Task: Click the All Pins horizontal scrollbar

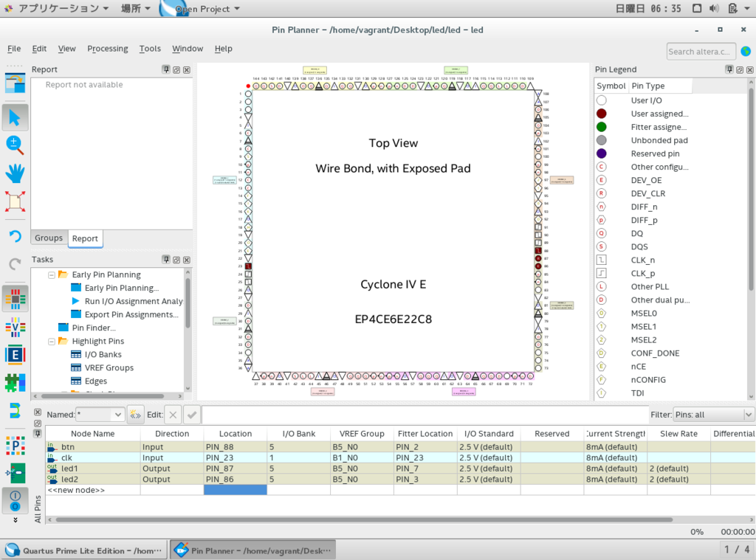Action: [x=364, y=519]
